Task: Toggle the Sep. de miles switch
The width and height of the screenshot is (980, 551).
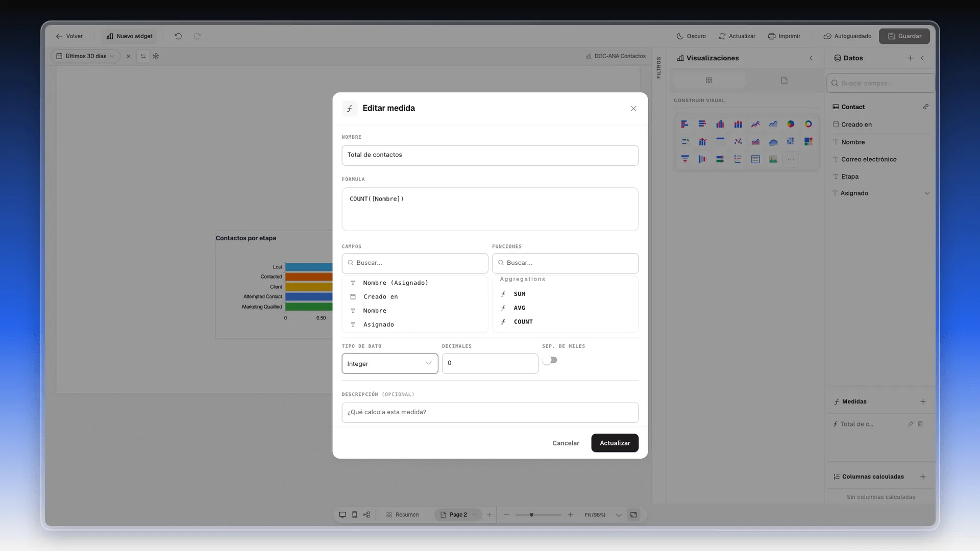Action: pos(550,360)
